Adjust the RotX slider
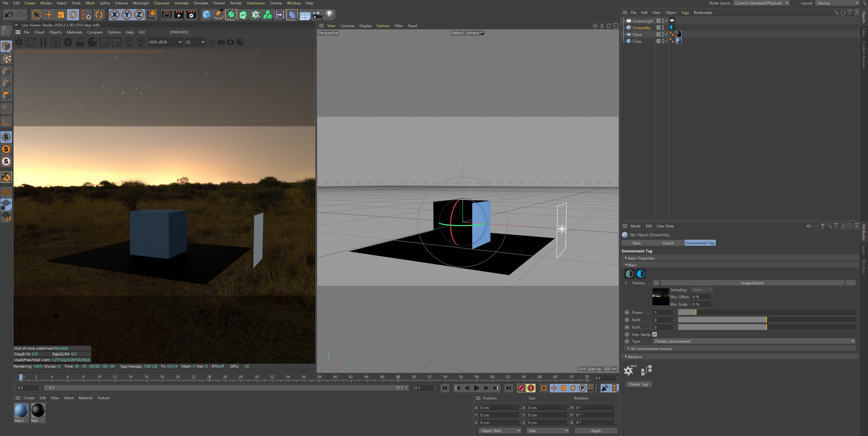 click(x=767, y=320)
